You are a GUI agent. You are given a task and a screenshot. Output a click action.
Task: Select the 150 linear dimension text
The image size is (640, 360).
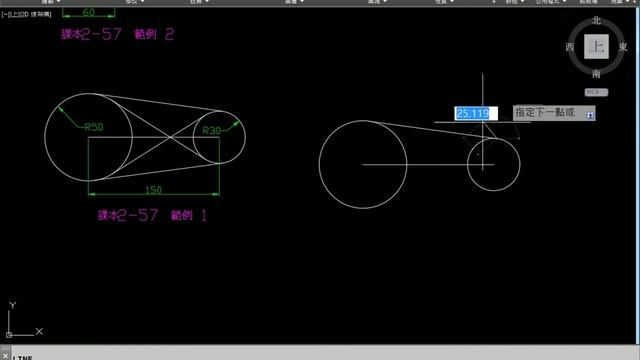153,190
